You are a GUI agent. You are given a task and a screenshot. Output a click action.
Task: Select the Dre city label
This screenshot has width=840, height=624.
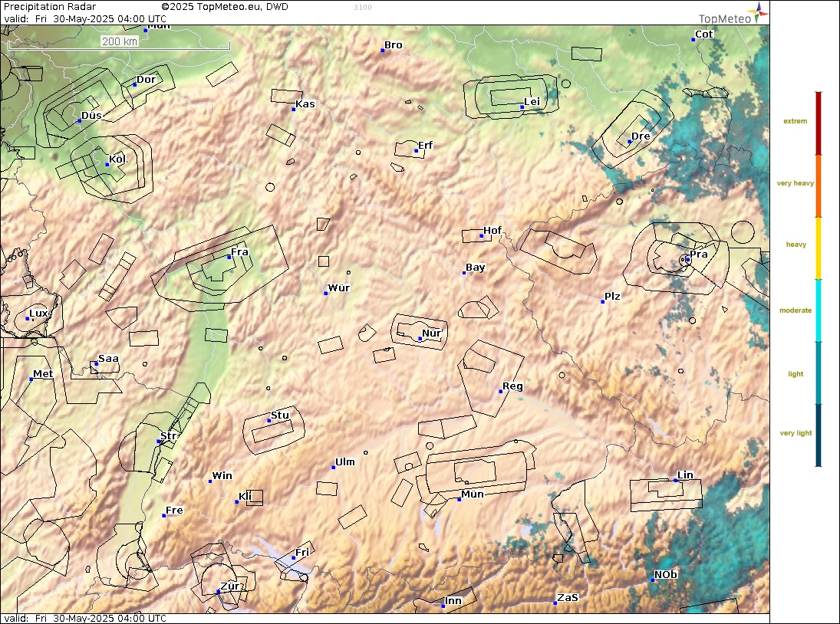pyautogui.click(x=641, y=136)
